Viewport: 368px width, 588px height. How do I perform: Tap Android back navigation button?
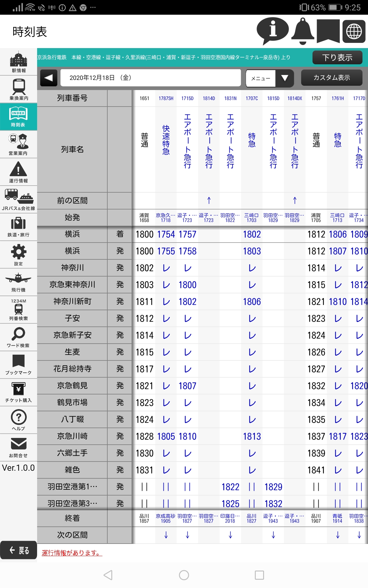click(x=108, y=575)
